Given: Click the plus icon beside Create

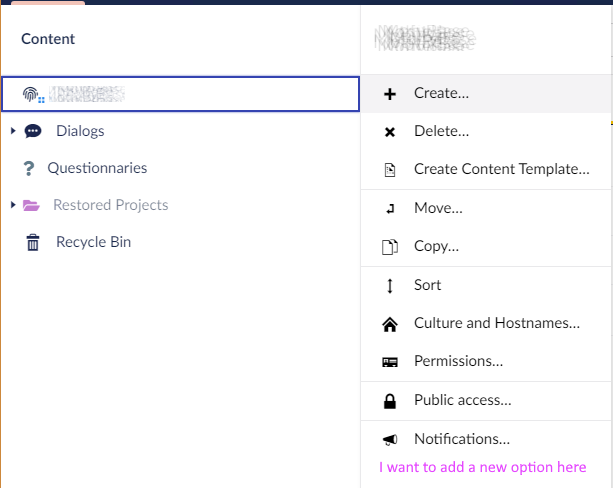Looking at the screenshot, I should pos(390,94).
